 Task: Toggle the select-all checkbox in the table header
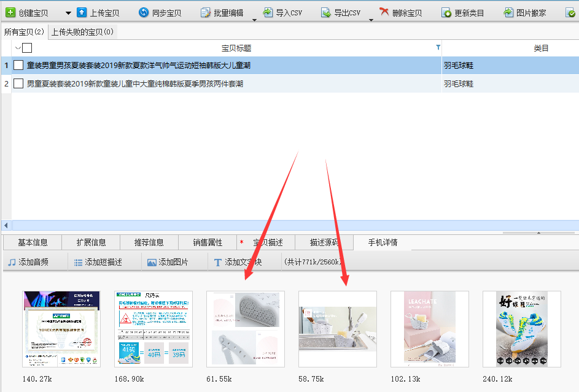pyautogui.click(x=27, y=48)
